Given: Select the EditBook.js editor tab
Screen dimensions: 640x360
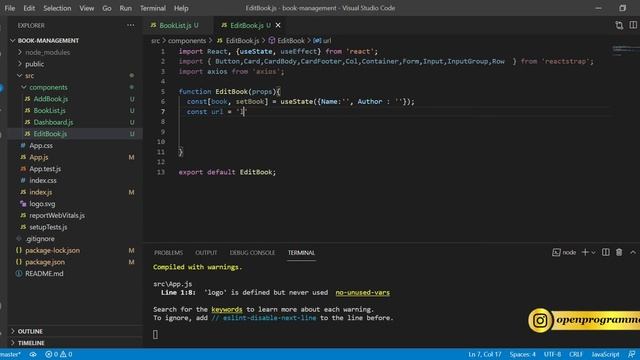Looking at the screenshot, I should pos(247,25).
